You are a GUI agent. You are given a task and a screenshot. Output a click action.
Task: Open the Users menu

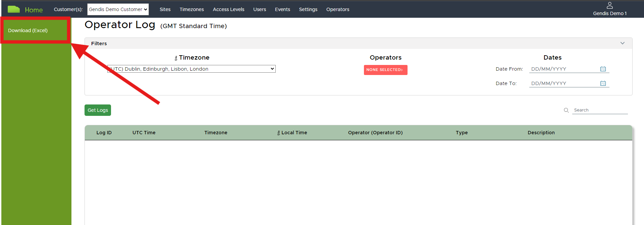click(x=260, y=9)
